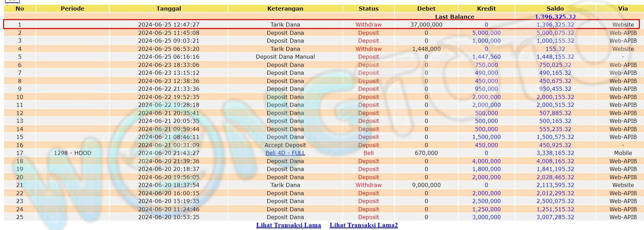
Task: Select the 1298 - HOOD periode cell
Action: (73, 153)
